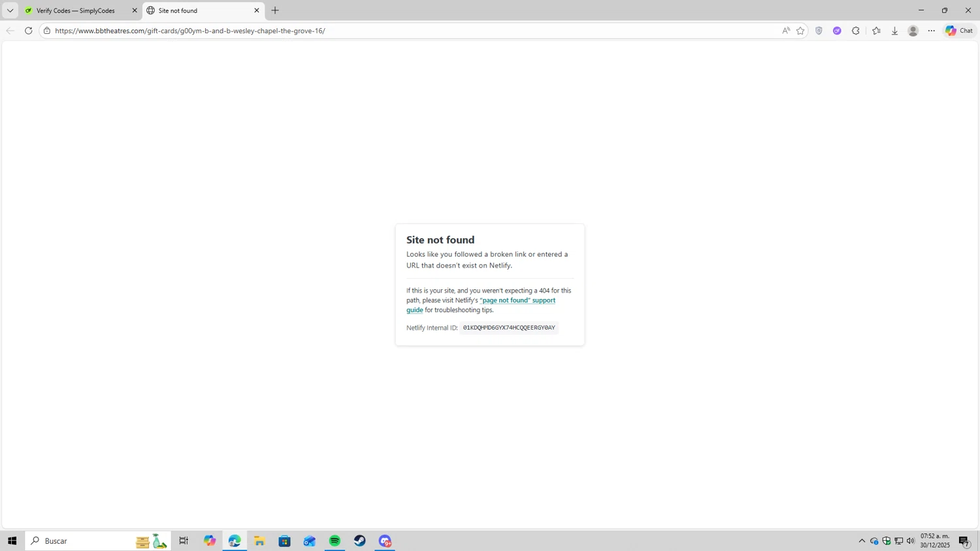Open a new browser tab
980x551 pixels.
pos(275,10)
